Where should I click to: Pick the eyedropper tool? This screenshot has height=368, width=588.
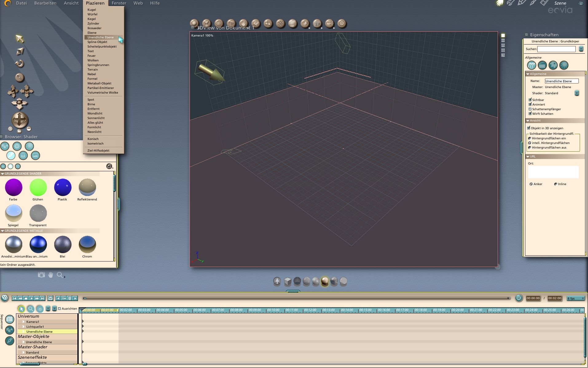click(x=20, y=77)
